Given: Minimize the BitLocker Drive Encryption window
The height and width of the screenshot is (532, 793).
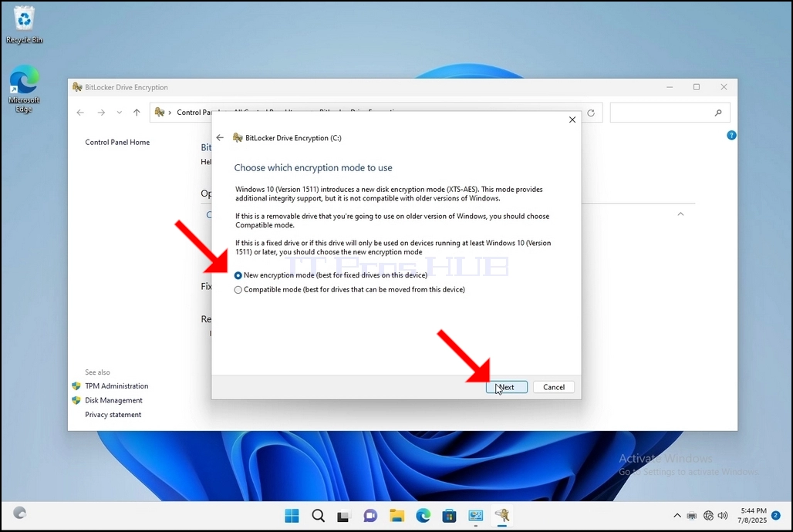Looking at the screenshot, I should [x=670, y=87].
